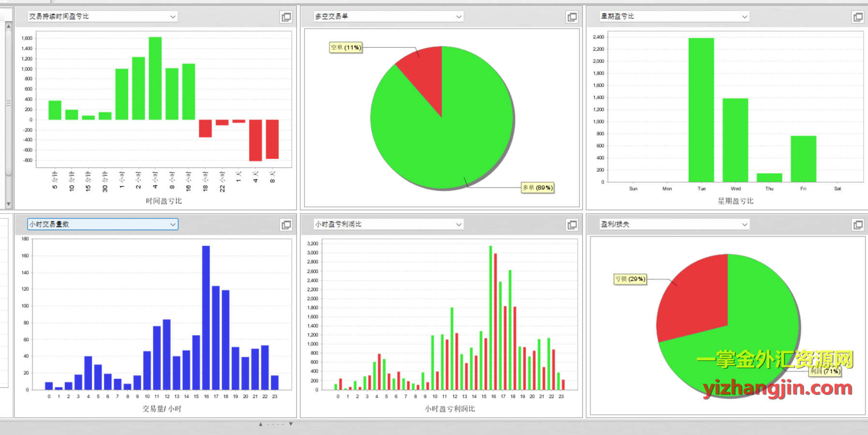868x435 pixels.
Task: Open the 小时交易量数 dropdown
Action: click(x=173, y=224)
